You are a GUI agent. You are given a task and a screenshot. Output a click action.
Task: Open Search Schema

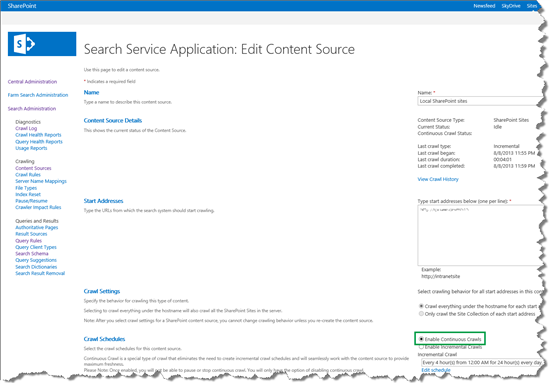coord(32,254)
